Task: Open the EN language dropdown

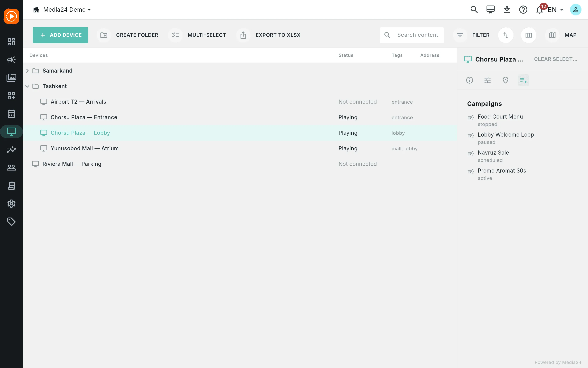Action: (x=556, y=9)
